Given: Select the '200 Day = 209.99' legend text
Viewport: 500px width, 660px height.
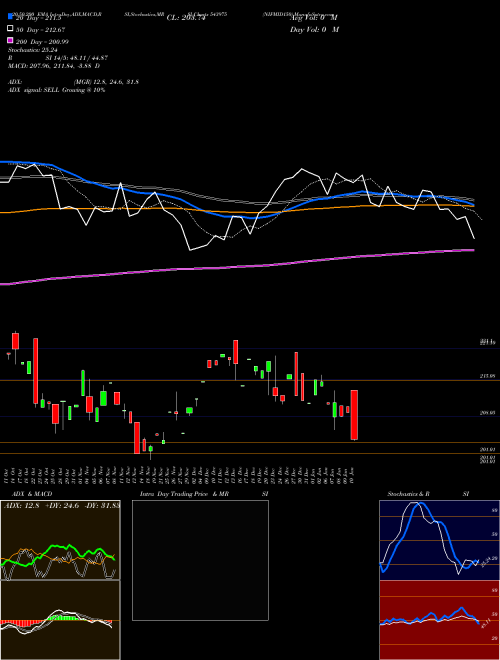Looking at the screenshot, I should [x=43, y=42].
